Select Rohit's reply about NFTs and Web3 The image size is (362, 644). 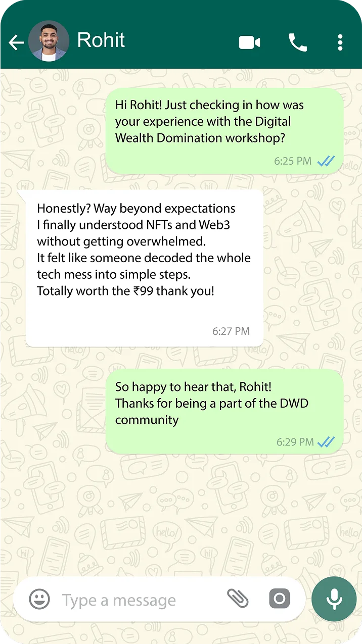point(145,268)
